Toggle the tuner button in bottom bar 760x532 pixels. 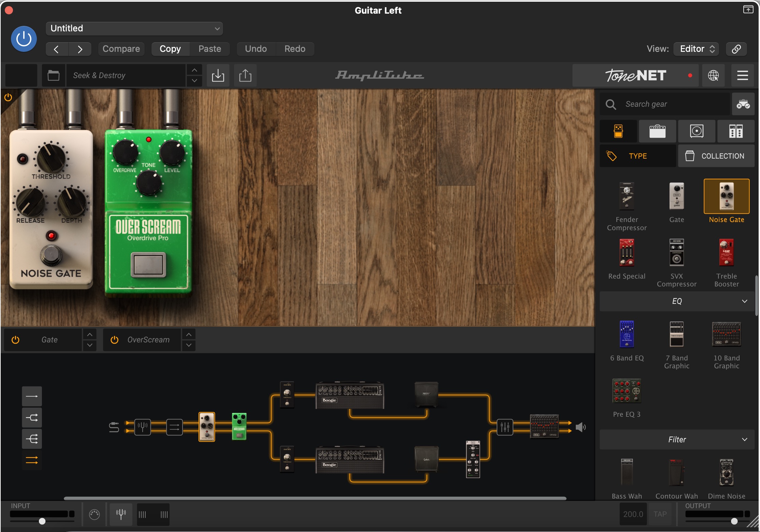pos(121,514)
